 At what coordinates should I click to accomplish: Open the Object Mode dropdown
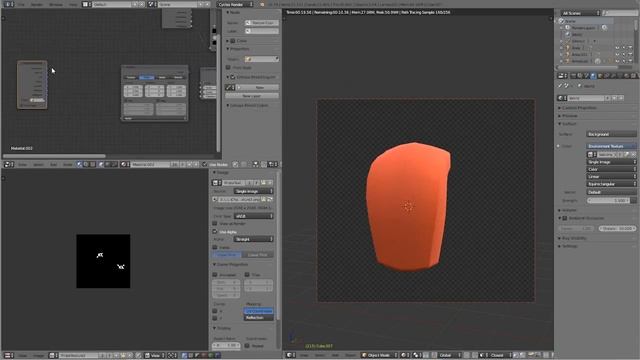click(x=379, y=355)
